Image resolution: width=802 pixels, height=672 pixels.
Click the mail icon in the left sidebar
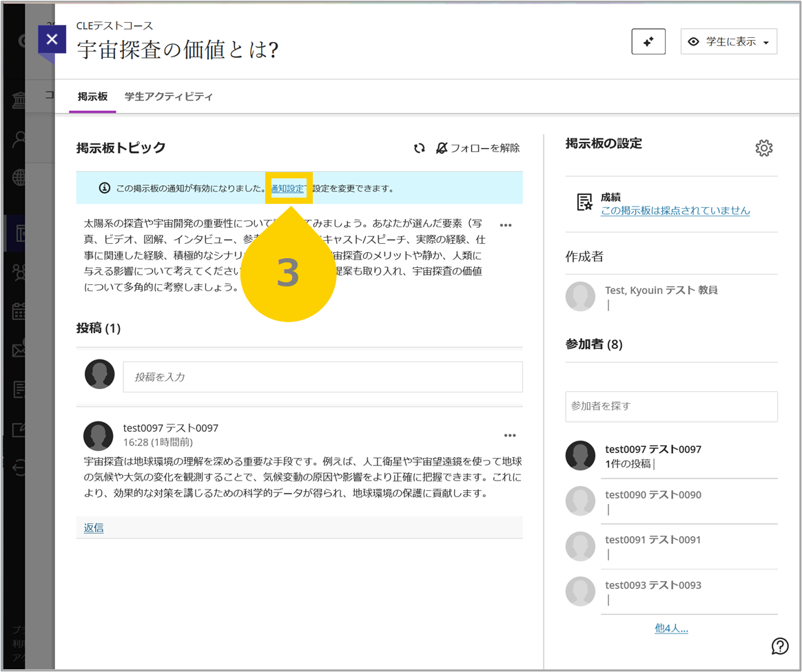click(x=19, y=350)
